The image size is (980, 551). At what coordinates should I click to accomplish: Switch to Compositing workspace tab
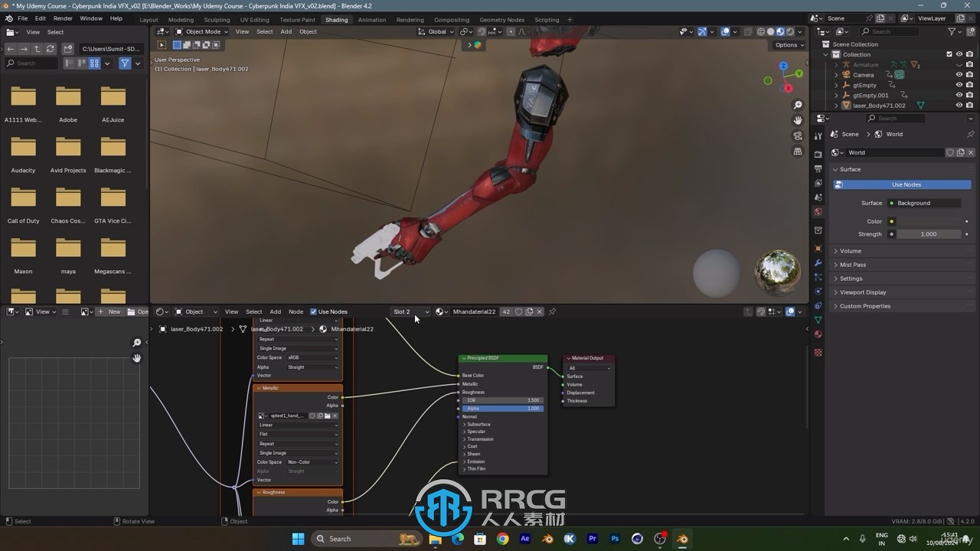click(x=452, y=20)
